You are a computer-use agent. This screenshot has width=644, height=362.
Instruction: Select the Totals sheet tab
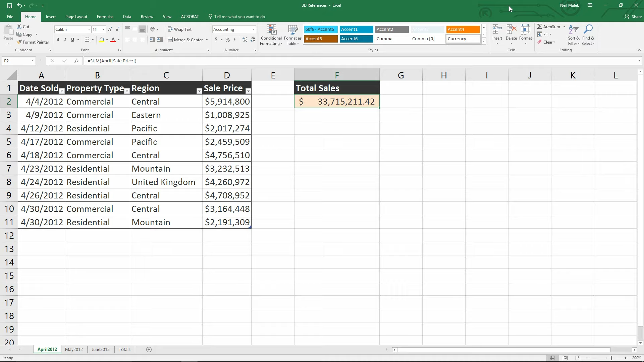coord(124,349)
